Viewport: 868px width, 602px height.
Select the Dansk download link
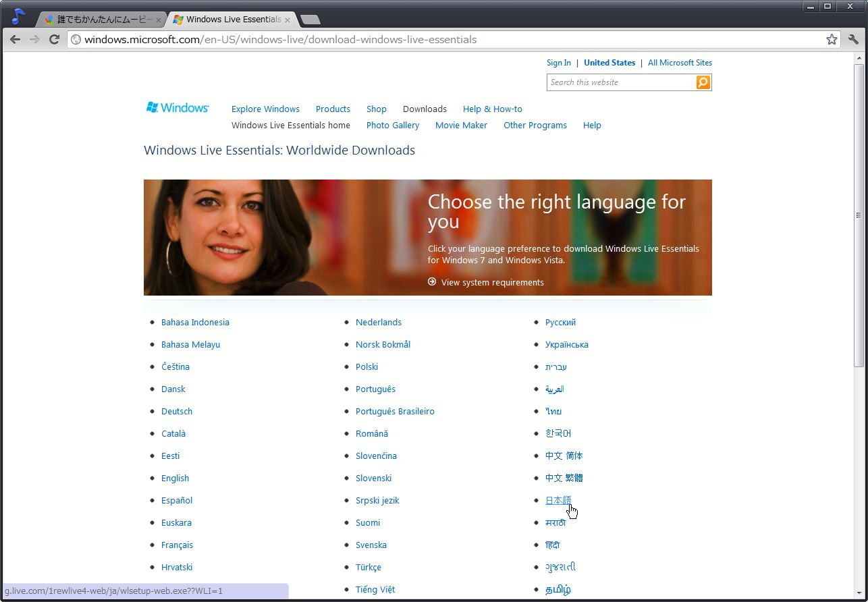[173, 389]
